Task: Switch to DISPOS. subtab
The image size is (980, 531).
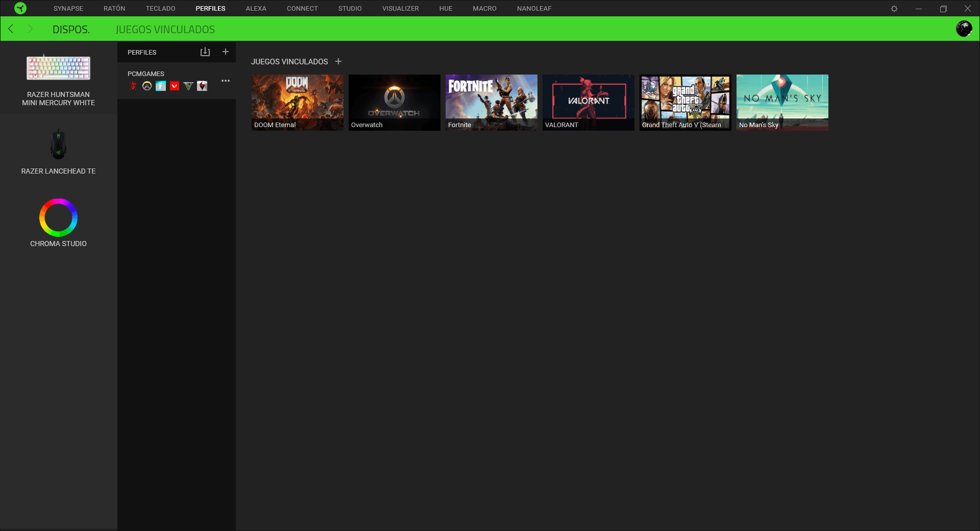Action: click(x=71, y=30)
